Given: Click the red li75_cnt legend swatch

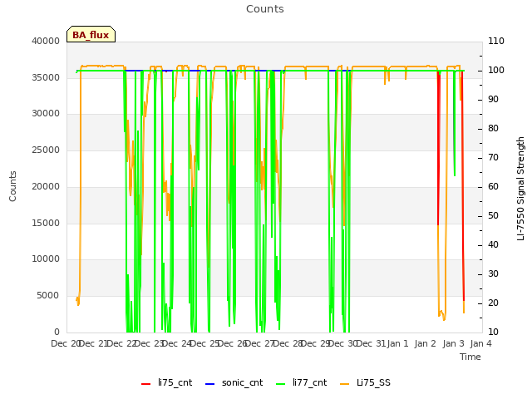Looking at the screenshot, I should [146, 384].
